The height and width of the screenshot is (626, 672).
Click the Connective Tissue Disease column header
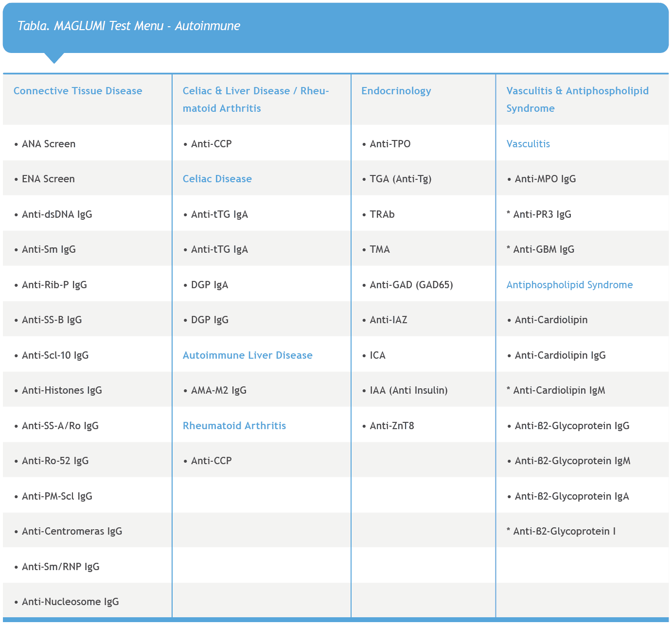coord(78,91)
